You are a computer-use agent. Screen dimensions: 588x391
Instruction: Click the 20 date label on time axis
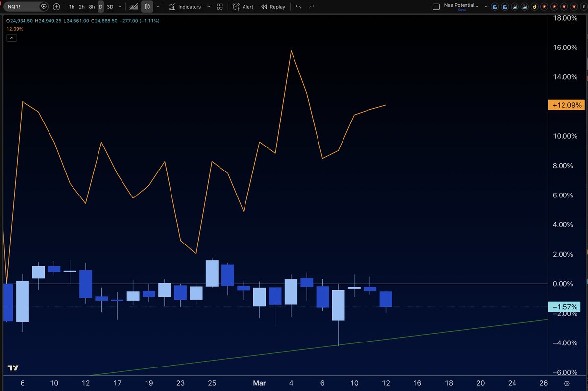(481, 383)
